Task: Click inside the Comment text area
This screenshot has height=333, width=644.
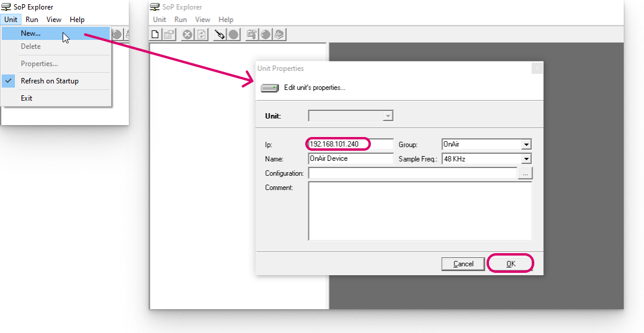Action: point(419,211)
